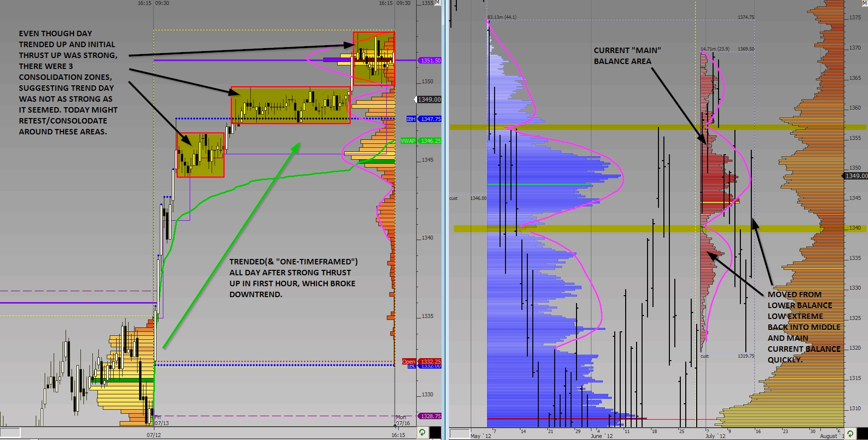868x440 pixels.
Task: Click the upper yellow horizontal band on right chart
Action: 658,127
